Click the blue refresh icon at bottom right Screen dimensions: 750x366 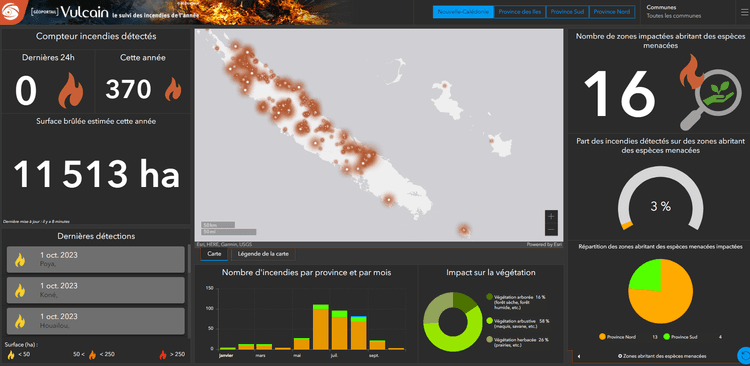pyautogui.click(x=743, y=355)
